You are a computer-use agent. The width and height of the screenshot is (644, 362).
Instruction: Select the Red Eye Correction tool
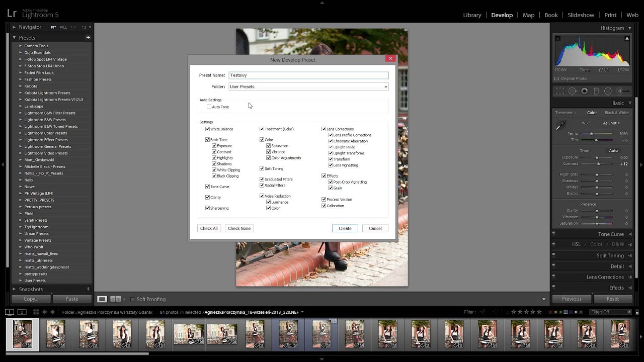pyautogui.click(x=585, y=91)
